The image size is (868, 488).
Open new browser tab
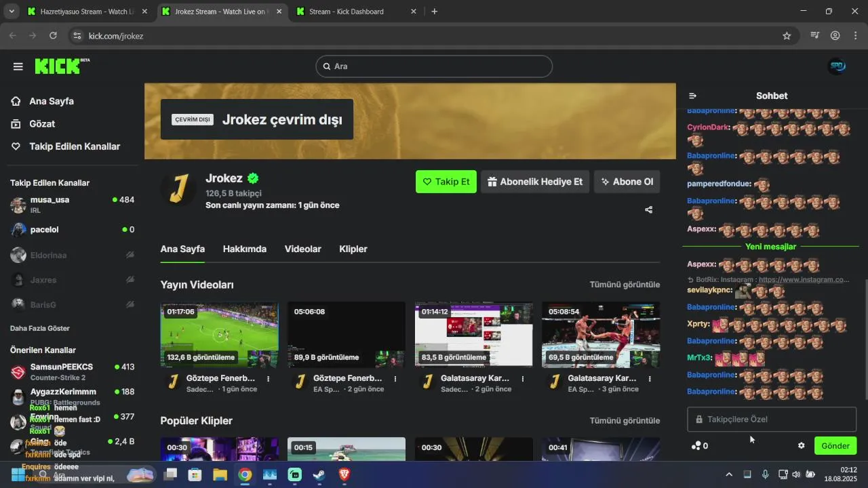pyautogui.click(x=434, y=12)
